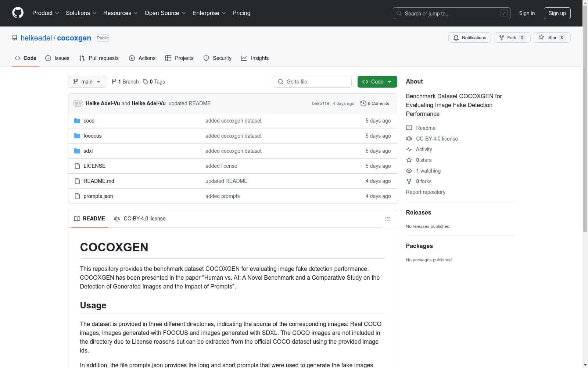Screen dimensions: 588x368
Task: Click the fooocus folder icon
Action: 77,136
